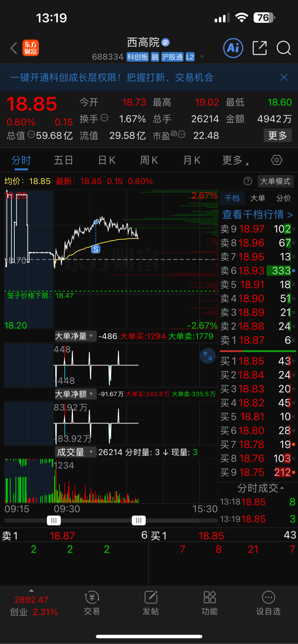Tap 设自选 in bottom bar
The width and height of the screenshot is (298, 644).
[x=268, y=603]
